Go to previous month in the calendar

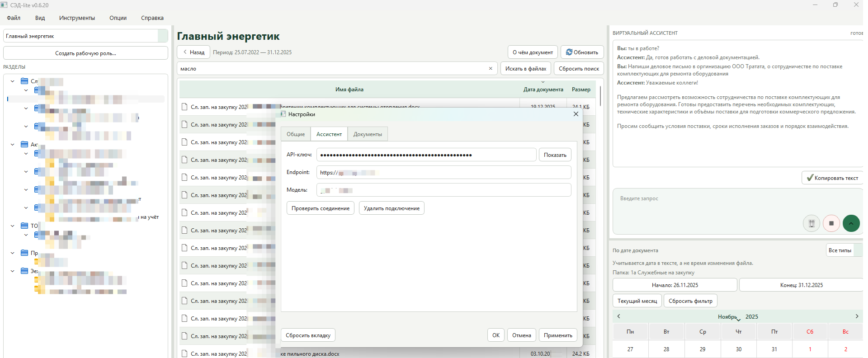tap(618, 316)
